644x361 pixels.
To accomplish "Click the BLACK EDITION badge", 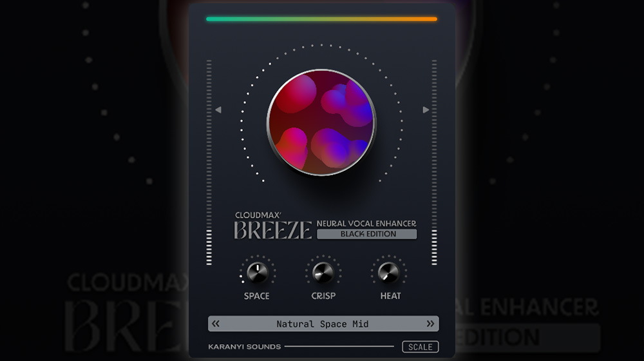I will 367,234.
